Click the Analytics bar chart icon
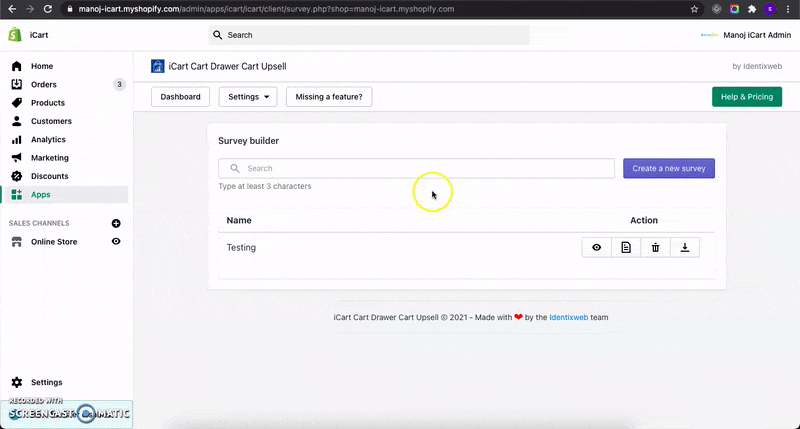 click(17, 139)
